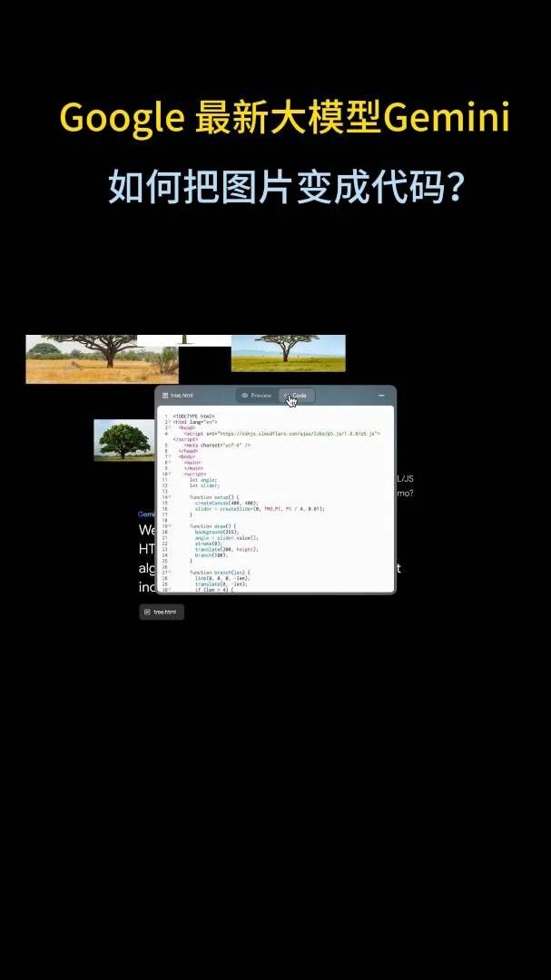Open the acacia tree on green plain thumbnail
Screen dimensions: 551x980
(x=289, y=353)
